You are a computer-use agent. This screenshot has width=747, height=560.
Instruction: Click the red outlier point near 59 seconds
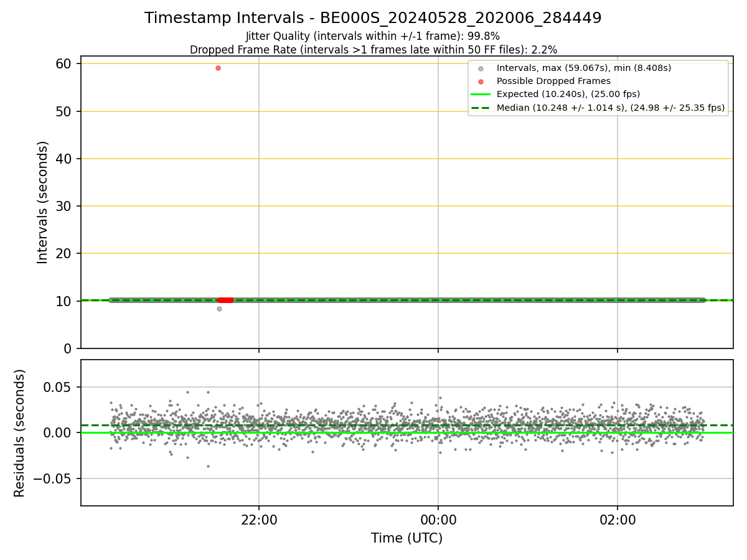tap(218, 68)
